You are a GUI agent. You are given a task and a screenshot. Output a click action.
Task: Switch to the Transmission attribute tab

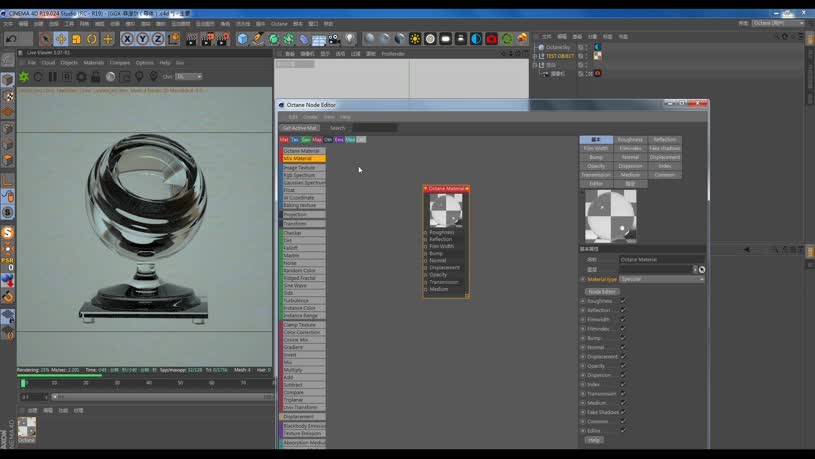click(596, 175)
